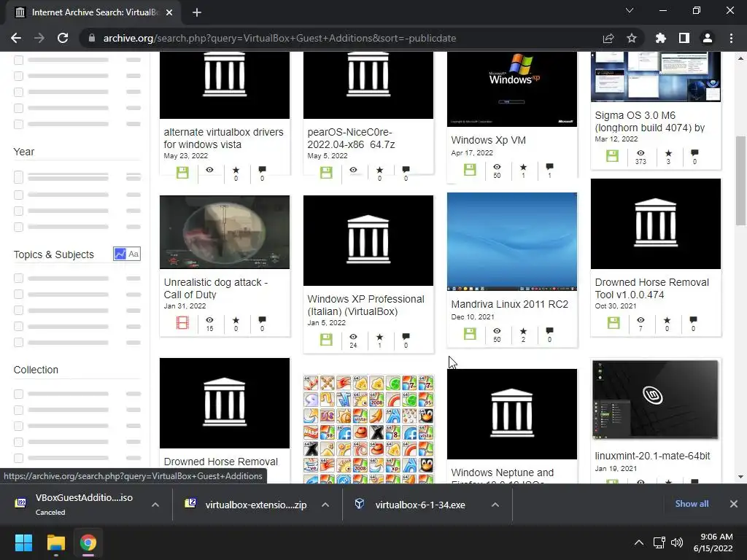Click the favorites star on Sigma OS 3.0 M6
This screenshot has width=747, height=560.
point(668,153)
